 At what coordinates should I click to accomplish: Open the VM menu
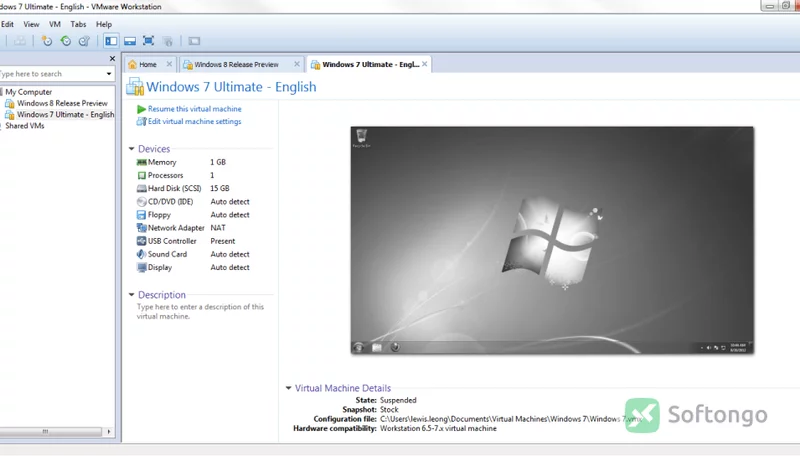click(x=55, y=24)
